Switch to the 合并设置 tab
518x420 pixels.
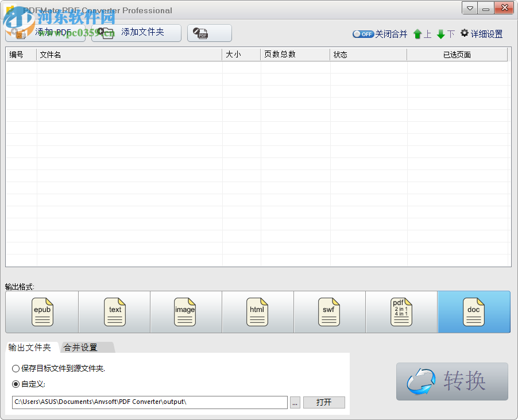click(88, 347)
